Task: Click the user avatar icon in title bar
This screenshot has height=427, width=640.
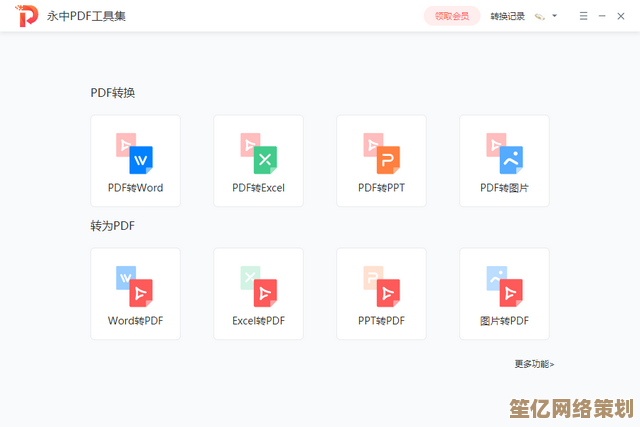Action: (540, 16)
